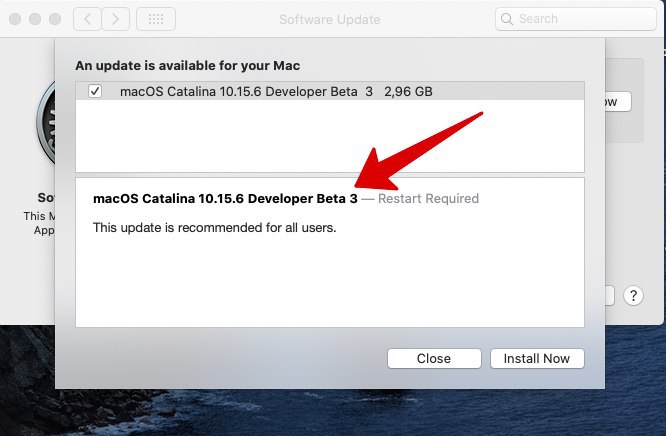Click in the Search field

tap(576, 19)
